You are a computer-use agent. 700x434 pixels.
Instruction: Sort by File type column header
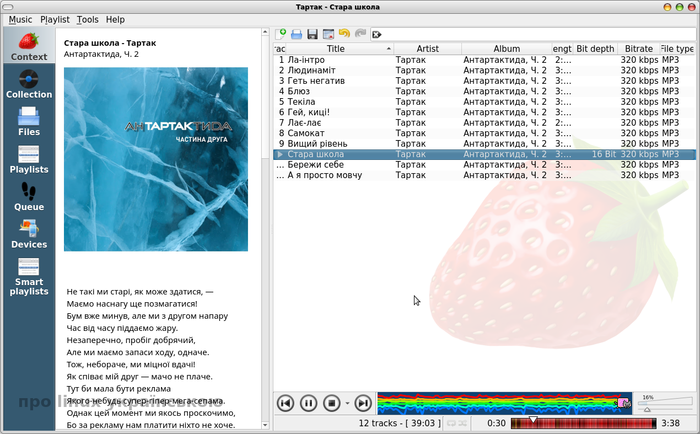(x=677, y=49)
